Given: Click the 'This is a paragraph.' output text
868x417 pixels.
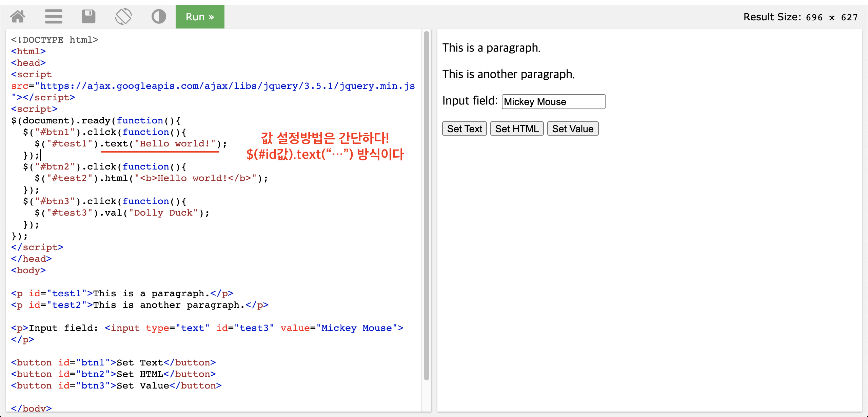Looking at the screenshot, I should pyautogui.click(x=491, y=48).
